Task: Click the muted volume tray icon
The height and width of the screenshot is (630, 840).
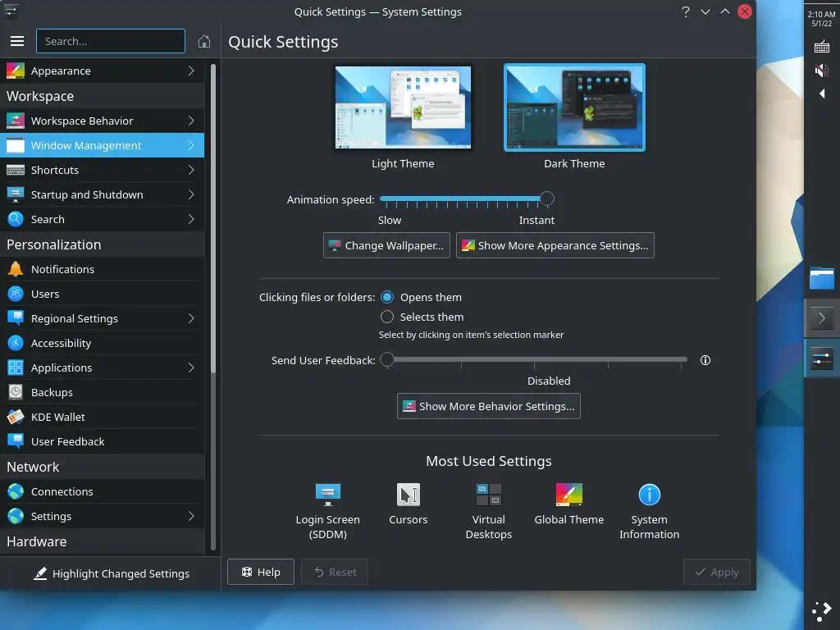Action: click(821, 71)
